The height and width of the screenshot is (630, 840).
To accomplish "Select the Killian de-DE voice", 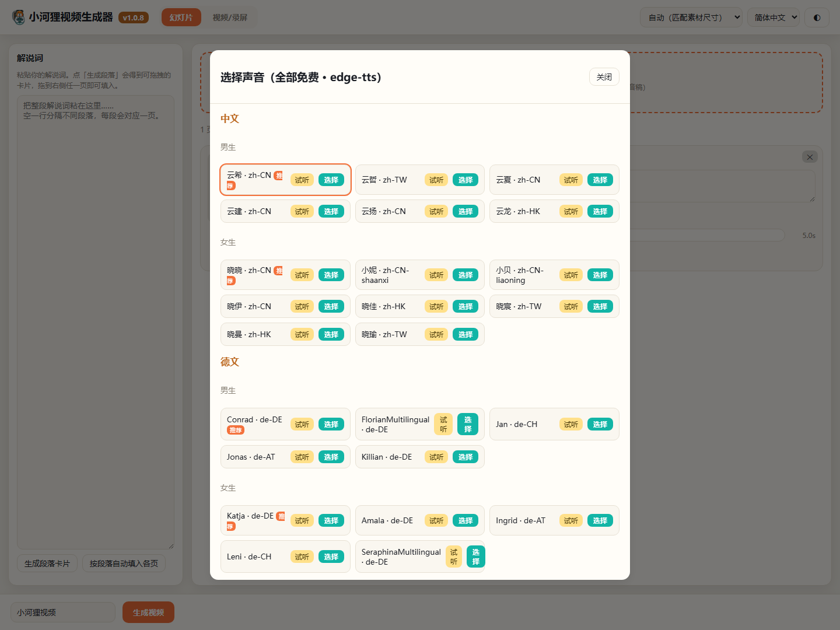I will [x=466, y=457].
